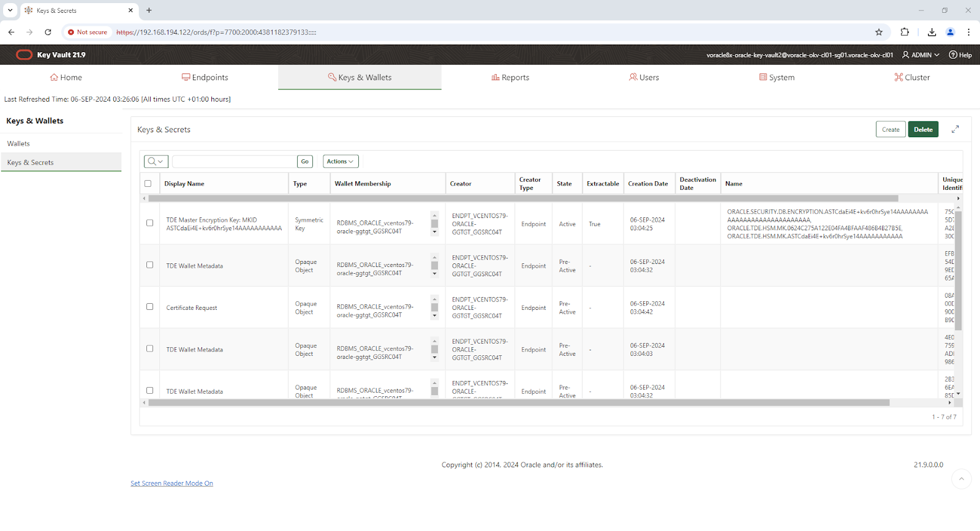Click the Go search button
The height and width of the screenshot is (531, 980).
(304, 161)
